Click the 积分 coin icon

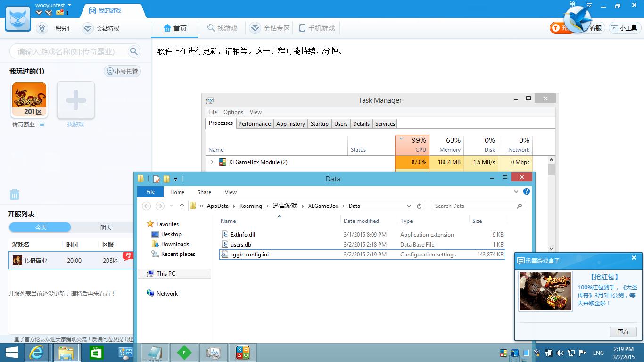(x=42, y=28)
